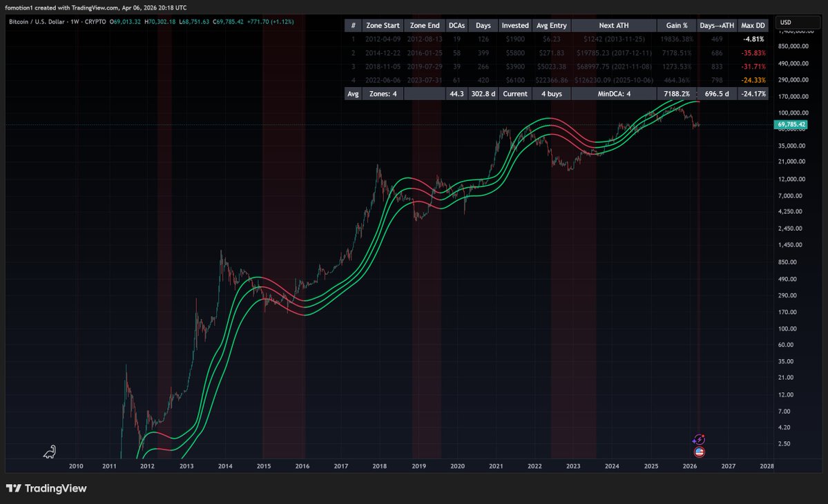Click the Zones: 4 summary cell
This screenshot has width=828, height=504.
pos(383,94)
